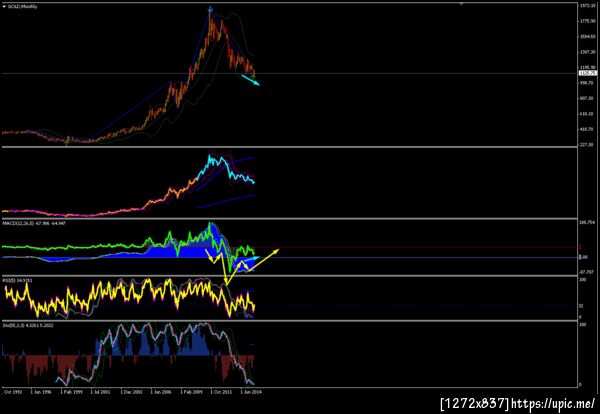Click the 1 Feb 2009 date label

coord(191,392)
